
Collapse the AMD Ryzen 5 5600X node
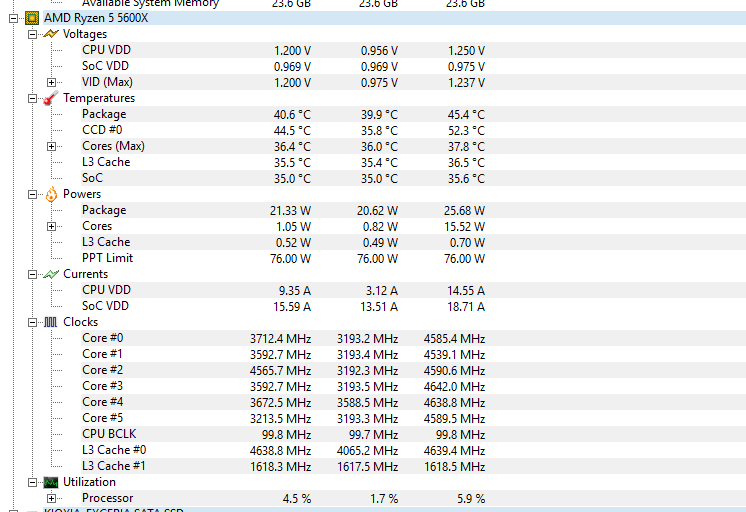click(x=13, y=19)
